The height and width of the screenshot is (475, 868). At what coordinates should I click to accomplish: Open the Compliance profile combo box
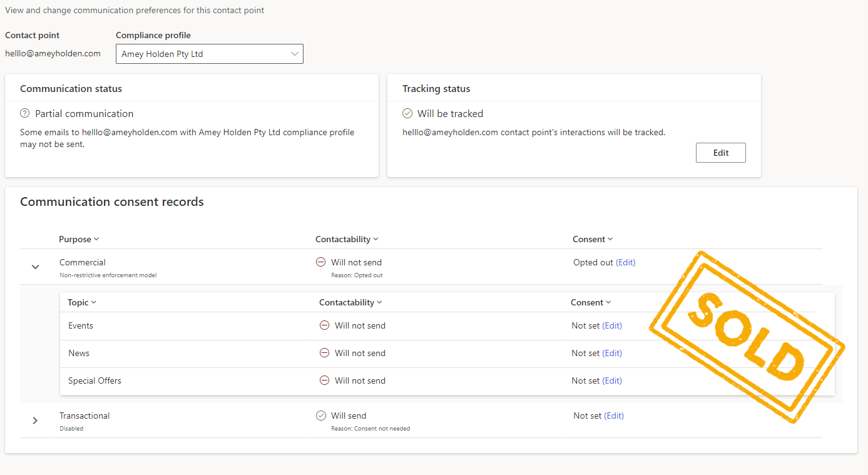click(210, 54)
